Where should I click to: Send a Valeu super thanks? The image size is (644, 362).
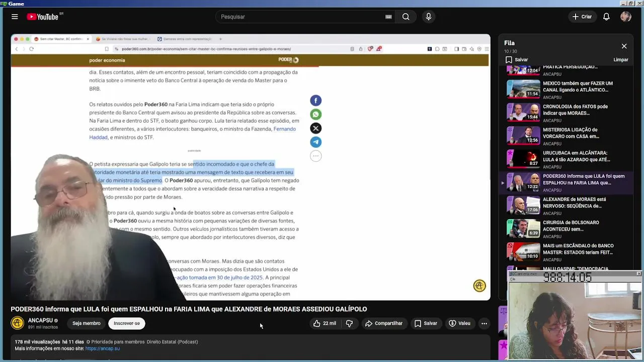(459, 323)
